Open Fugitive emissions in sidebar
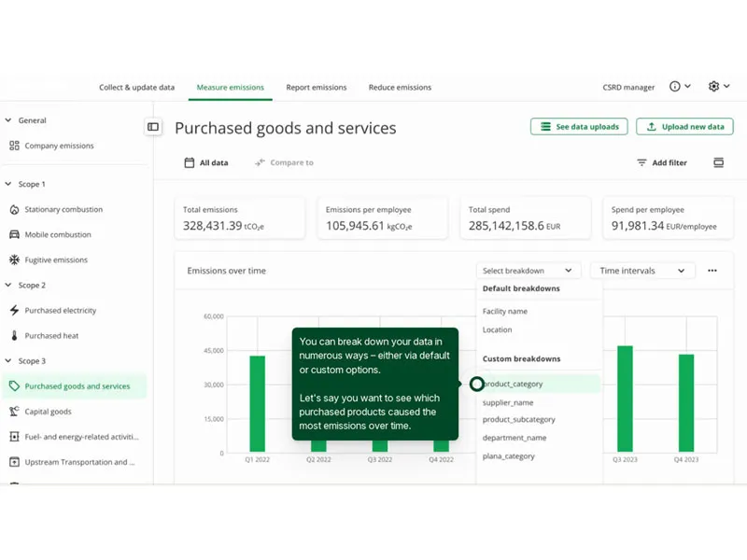This screenshot has width=747, height=560. [56, 260]
